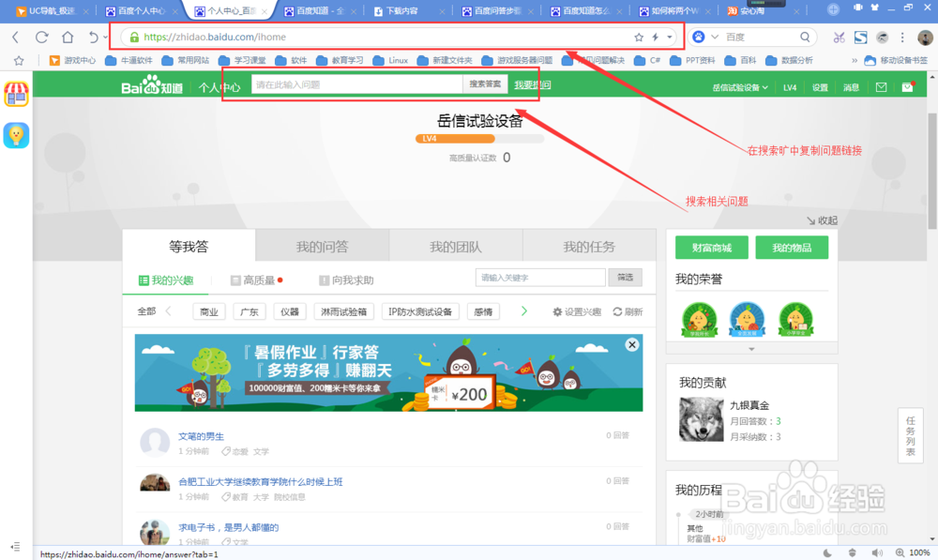938x560 pixels.
Task: Collapse the profile banner via 收起
Action: click(x=822, y=220)
